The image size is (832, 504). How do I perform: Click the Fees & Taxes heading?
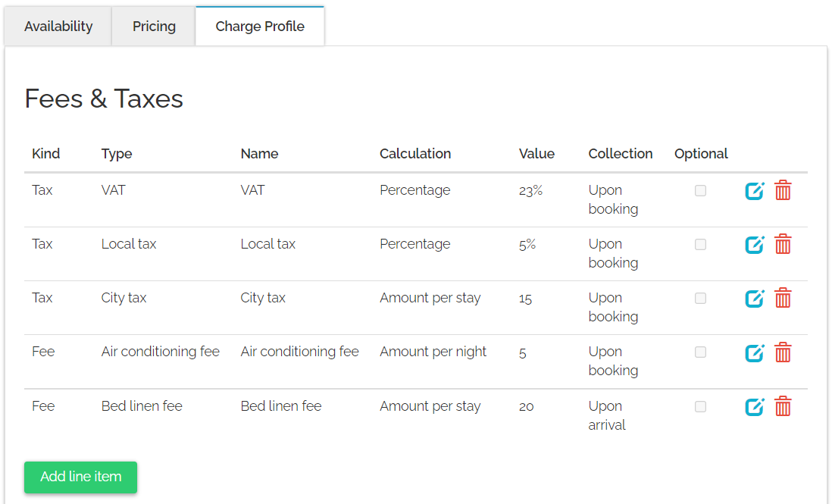(x=104, y=99)
